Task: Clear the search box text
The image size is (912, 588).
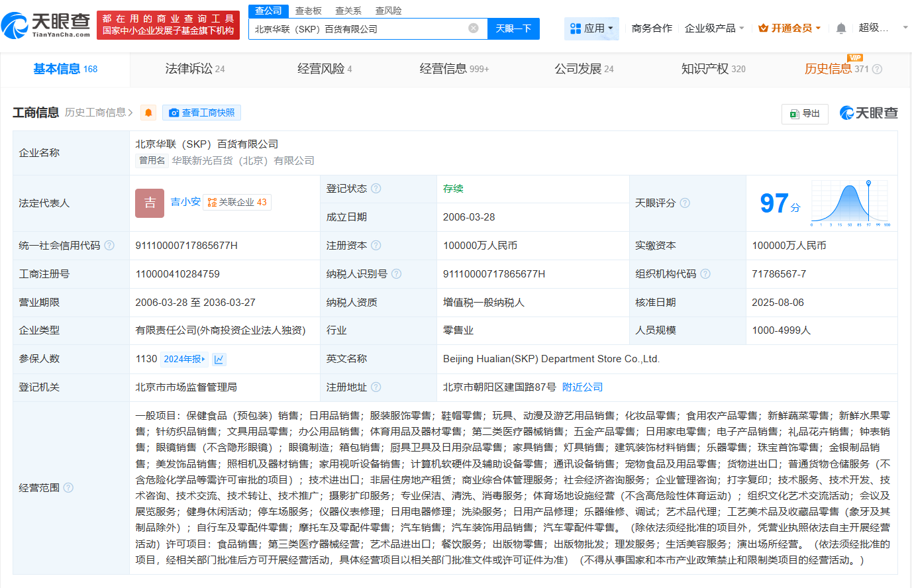Action: coord(473,28)
